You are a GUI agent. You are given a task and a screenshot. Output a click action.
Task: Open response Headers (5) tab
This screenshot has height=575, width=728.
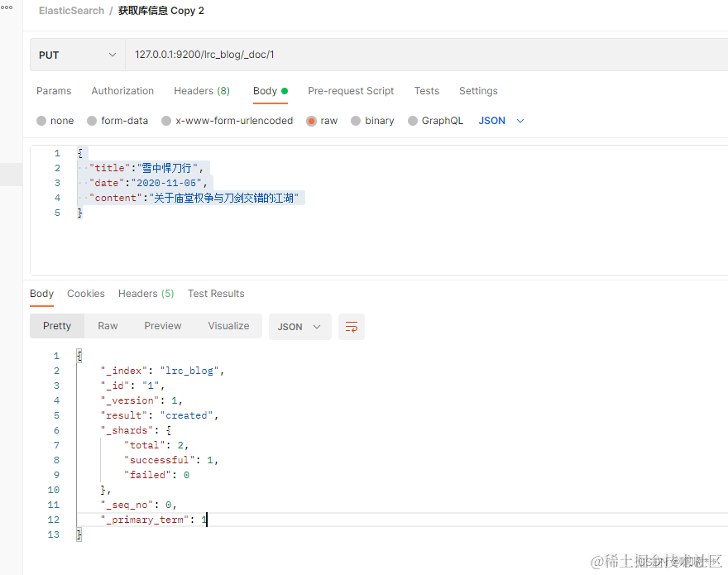coord(146,294)
